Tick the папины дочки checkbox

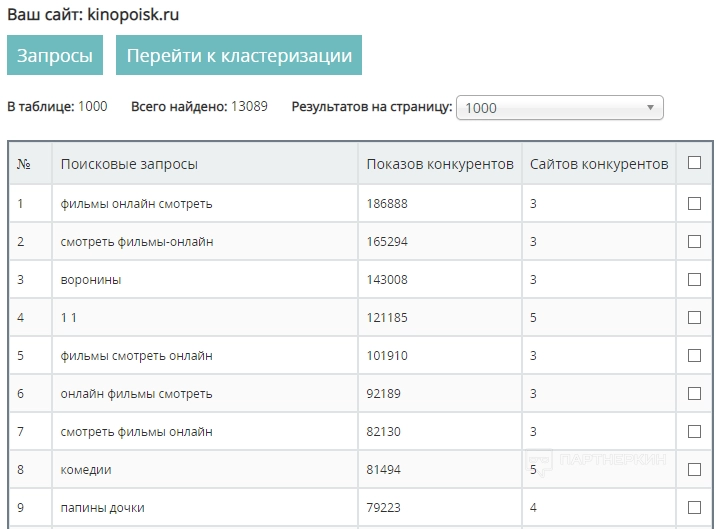pyautogui.click(x=694, y=508)
